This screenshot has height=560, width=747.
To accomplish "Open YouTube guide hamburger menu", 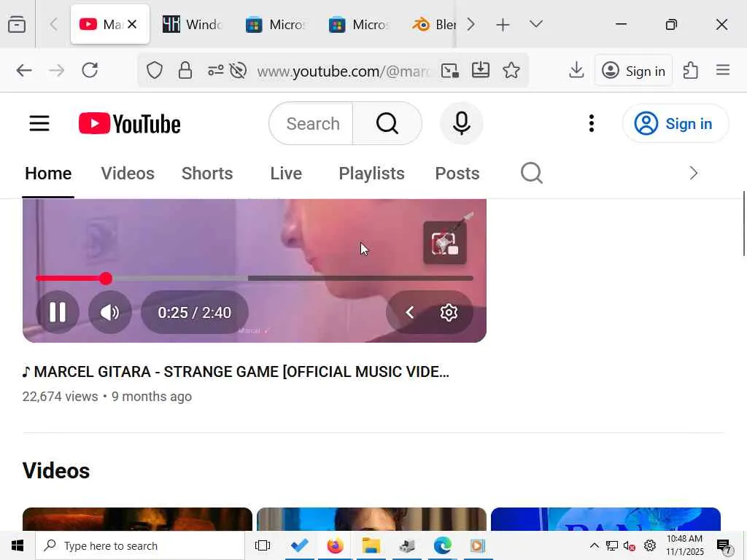I will tap(39, 123).
